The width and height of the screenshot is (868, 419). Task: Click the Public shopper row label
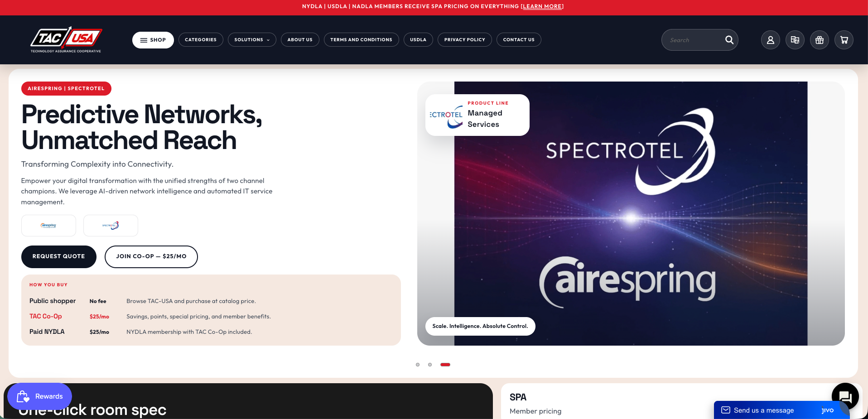click(x=53, y=301)
